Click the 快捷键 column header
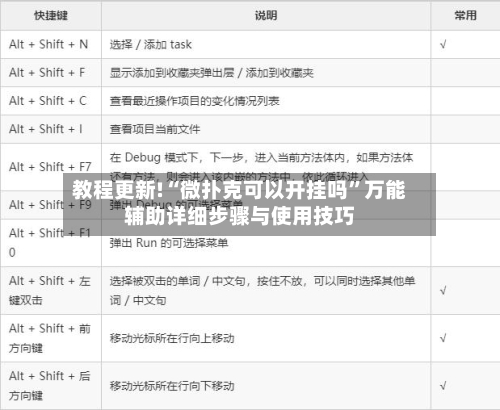Viewport: 500px width, 410px height. click(x=51, y=15)
